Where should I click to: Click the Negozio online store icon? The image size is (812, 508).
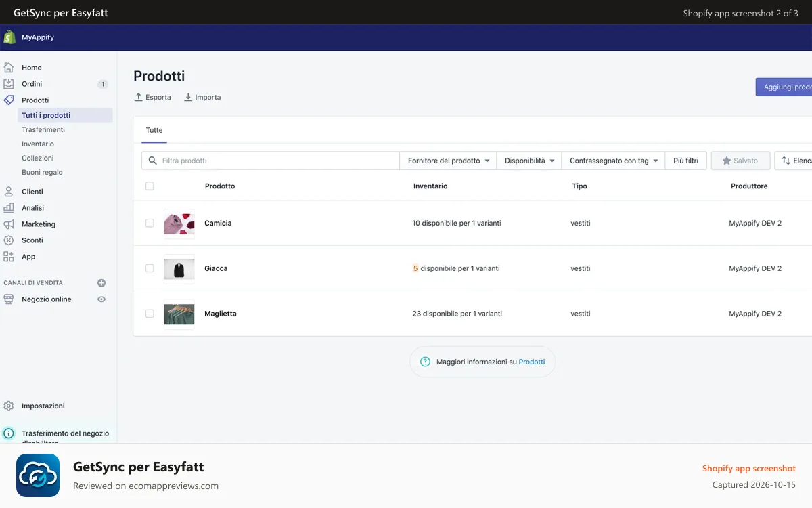tap(9, 299)
